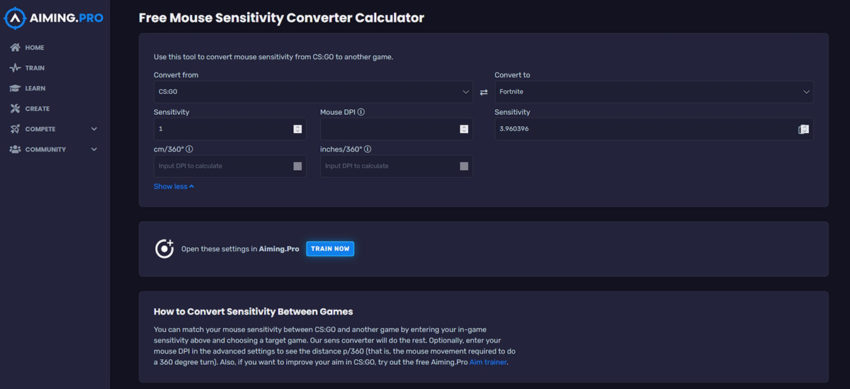The height and width of the screenshot is (389, 850).
Task: Click the cm/360° input field
Action: click(230, 166)
